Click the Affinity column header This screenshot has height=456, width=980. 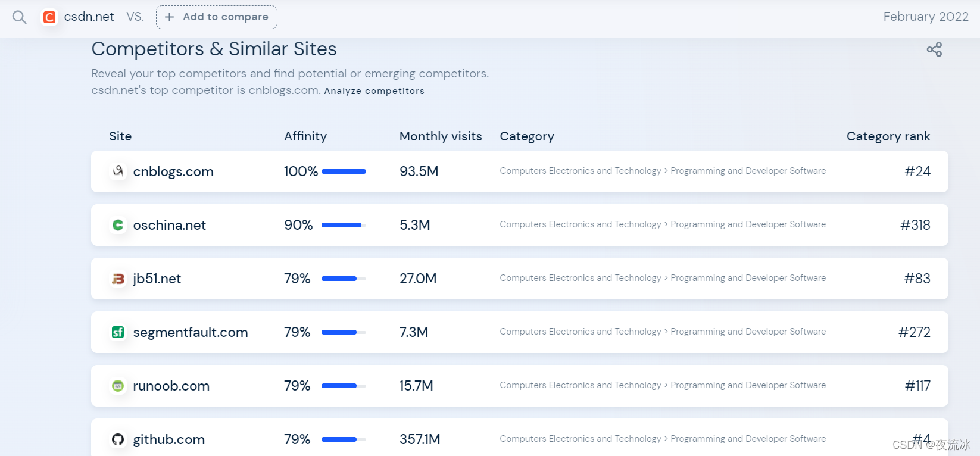click(305, 136)
